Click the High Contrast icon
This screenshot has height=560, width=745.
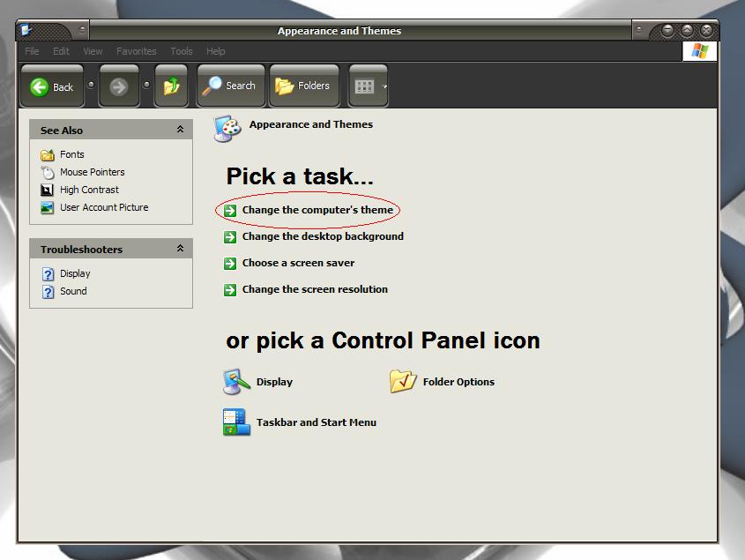(47, 190)
